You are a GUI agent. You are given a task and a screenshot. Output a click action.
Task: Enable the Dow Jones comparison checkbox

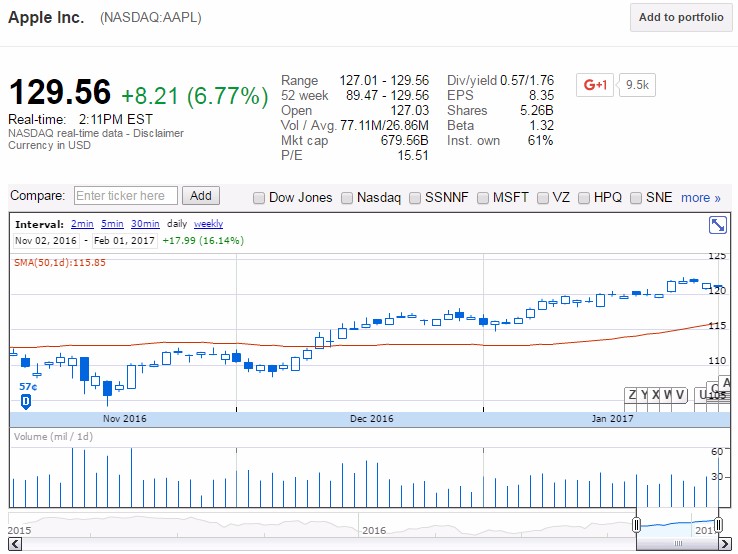click(x=258, y=198)
